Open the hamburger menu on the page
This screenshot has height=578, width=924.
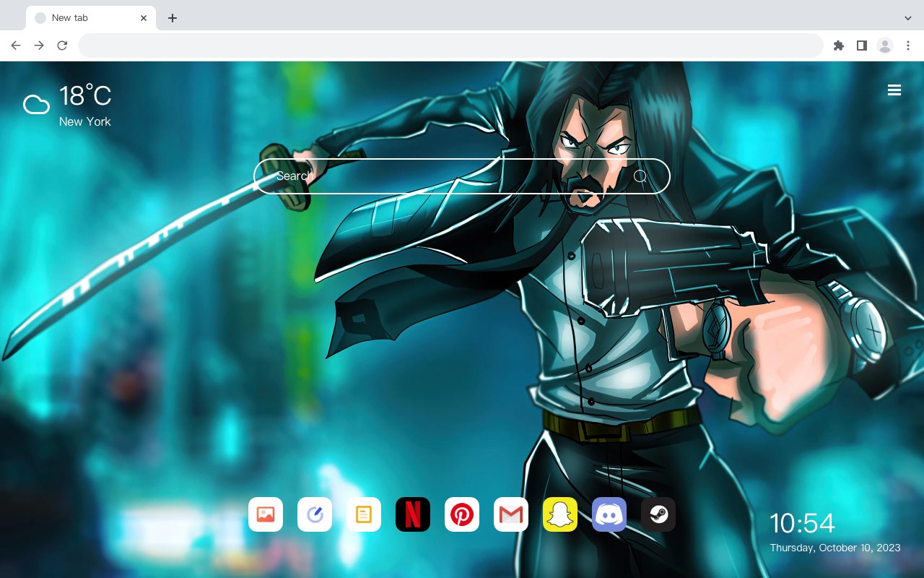[894, 90]
